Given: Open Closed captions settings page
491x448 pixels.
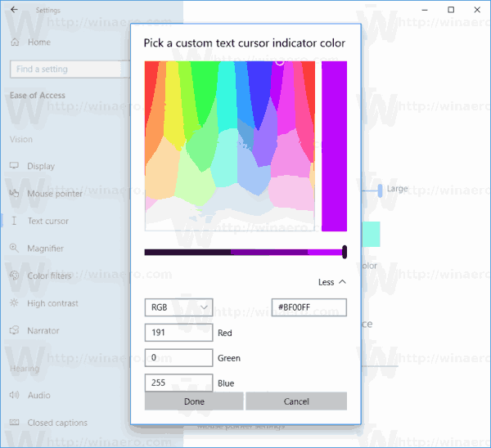Looking at the screenshot, I should pyautogui.click(x=57, y=423).
